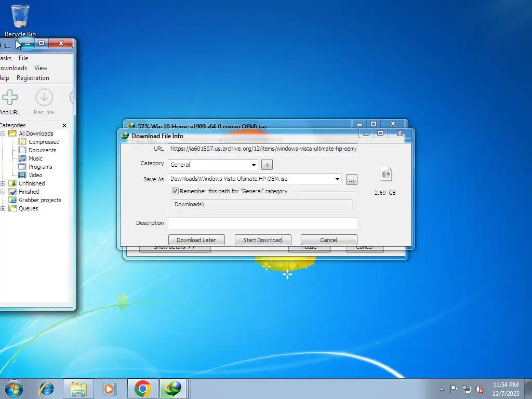
Task: Click the plus button to add category
Action: (267, 165)
